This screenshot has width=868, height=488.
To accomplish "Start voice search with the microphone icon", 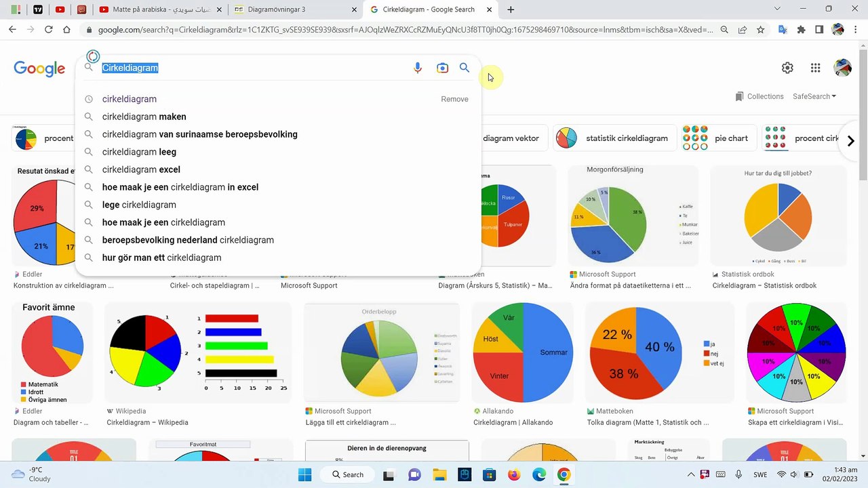I will [x=418, y=68].
